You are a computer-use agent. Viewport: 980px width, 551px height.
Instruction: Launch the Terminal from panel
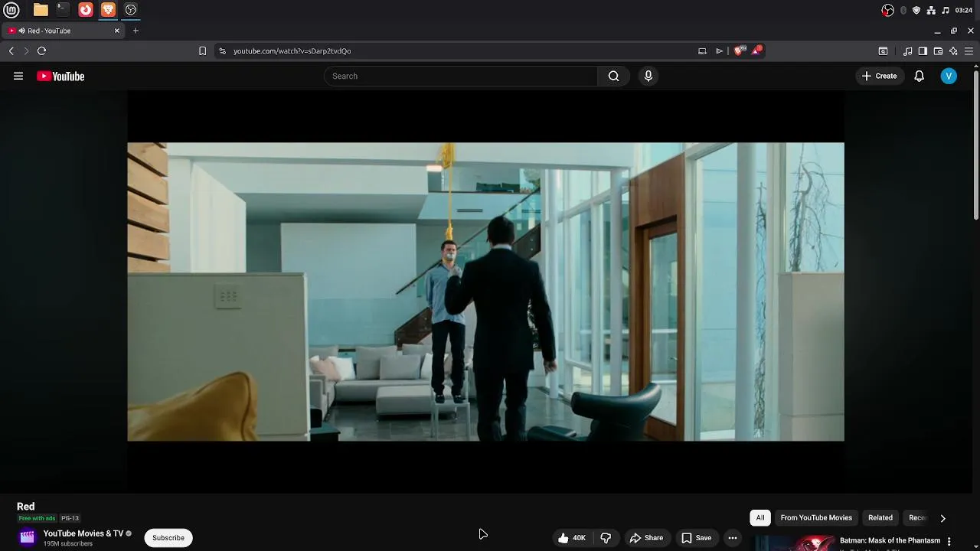point(63,10)
